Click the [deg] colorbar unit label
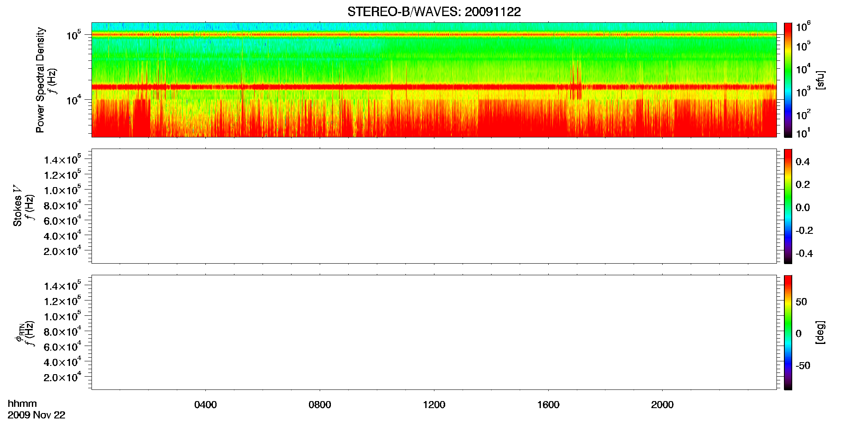Image resolution: width=868 pixels, height=447 pixels. click(x=820, y=332)
